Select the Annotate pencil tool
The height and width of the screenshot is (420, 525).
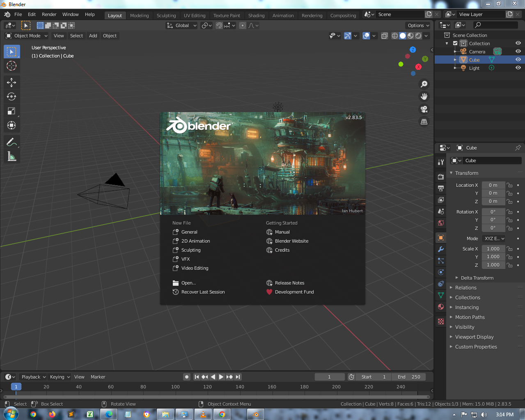pos(11,142)
